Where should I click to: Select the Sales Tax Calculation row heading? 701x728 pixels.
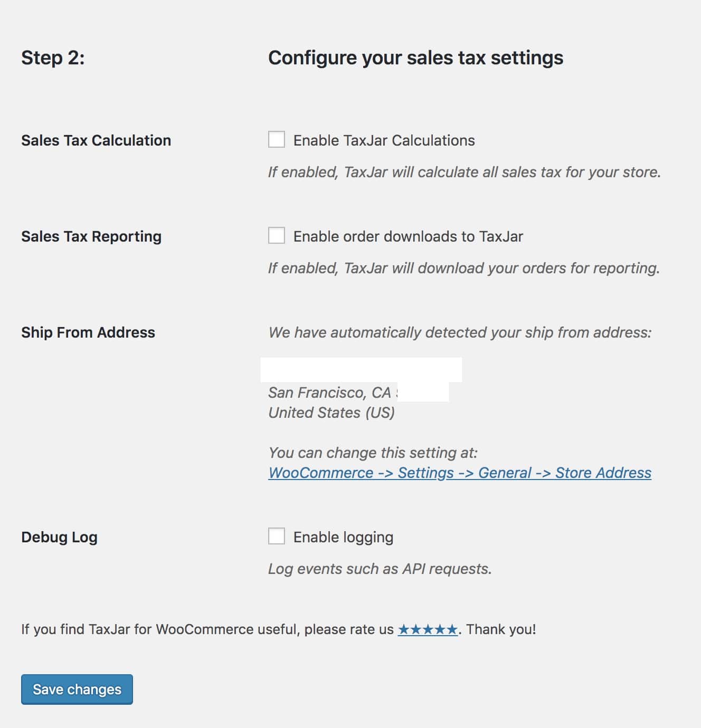(96, 140)
